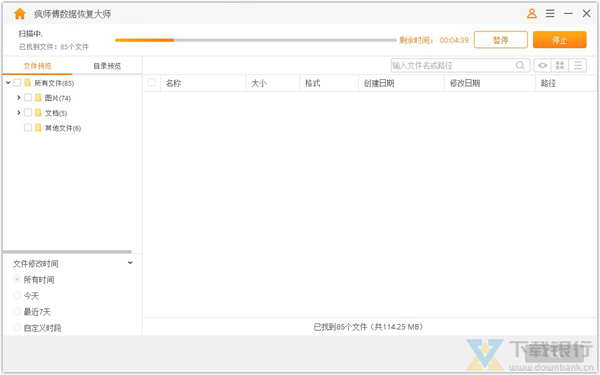This screenshot has height=375, width=600.
Task: Minimize the application window
Action: tap(568, 14)
